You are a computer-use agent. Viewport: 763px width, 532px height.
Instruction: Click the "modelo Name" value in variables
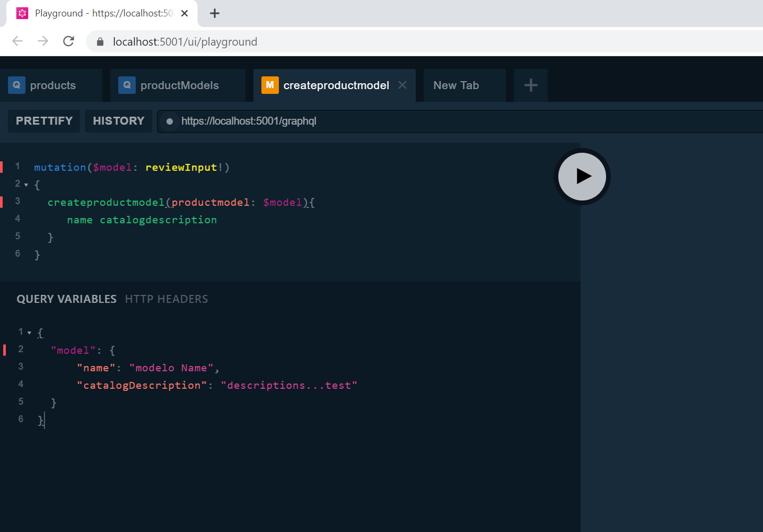pos(171,368)
